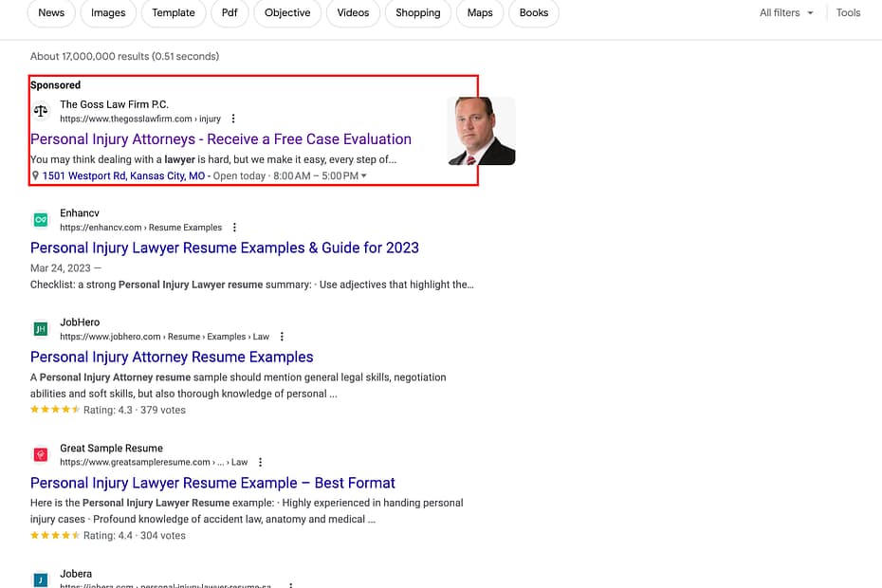Click the Goss Law Firm scales favicon

pos(41,111)
